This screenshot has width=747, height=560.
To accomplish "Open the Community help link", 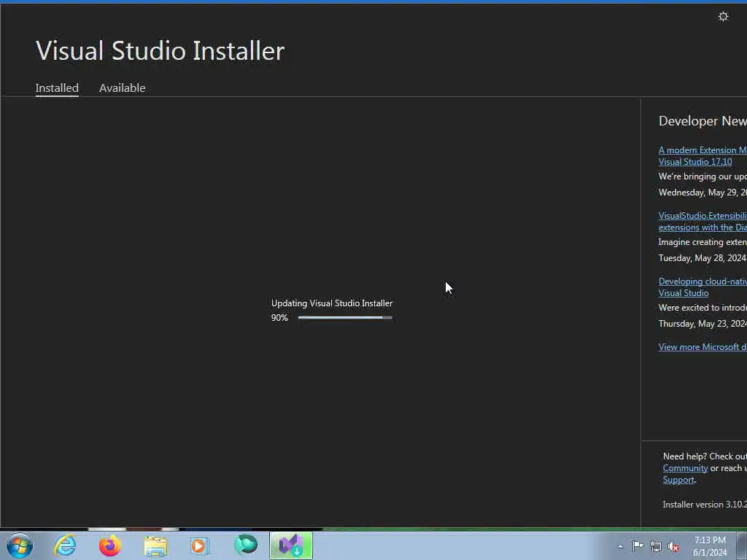I will pos(685,468).
